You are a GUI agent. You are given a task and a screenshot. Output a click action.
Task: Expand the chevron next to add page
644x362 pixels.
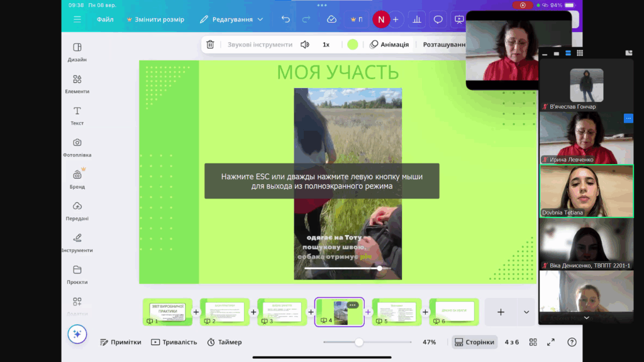tap(526, 312)
